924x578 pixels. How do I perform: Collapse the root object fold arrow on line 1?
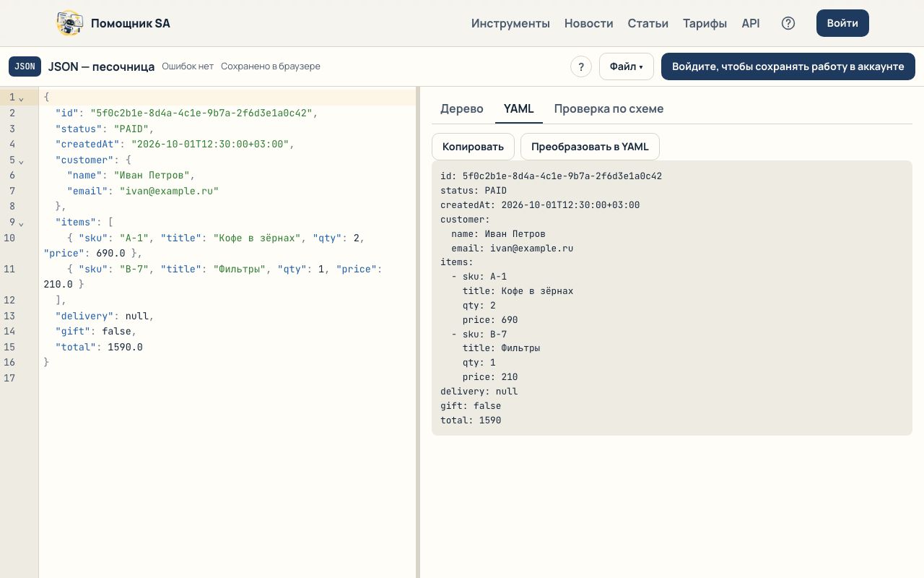coord(21,98)
